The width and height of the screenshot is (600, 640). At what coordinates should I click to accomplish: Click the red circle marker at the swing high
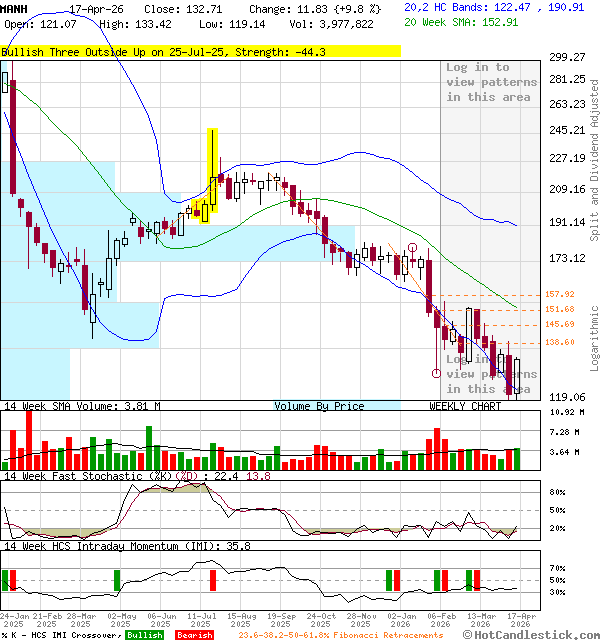pyautogui.click(x=412, y=246)
